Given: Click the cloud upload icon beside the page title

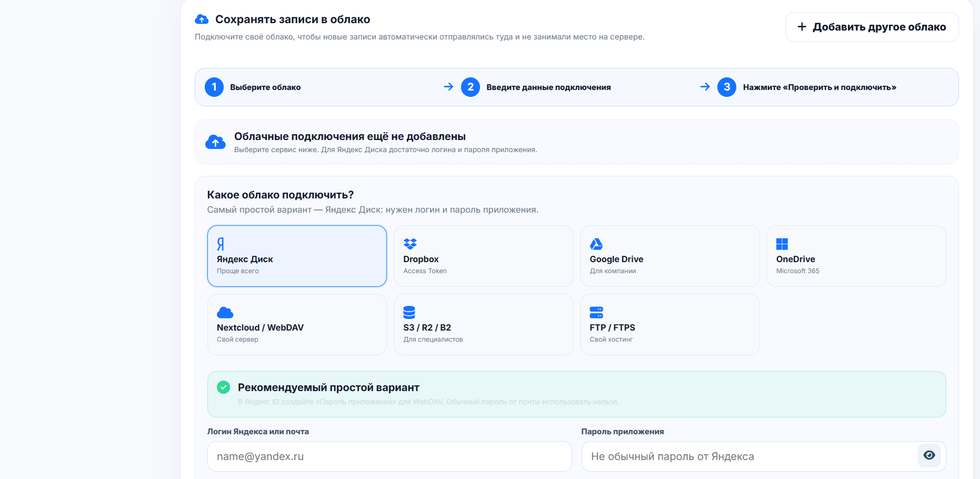Looking at the screenshot, I should (202, 19).
